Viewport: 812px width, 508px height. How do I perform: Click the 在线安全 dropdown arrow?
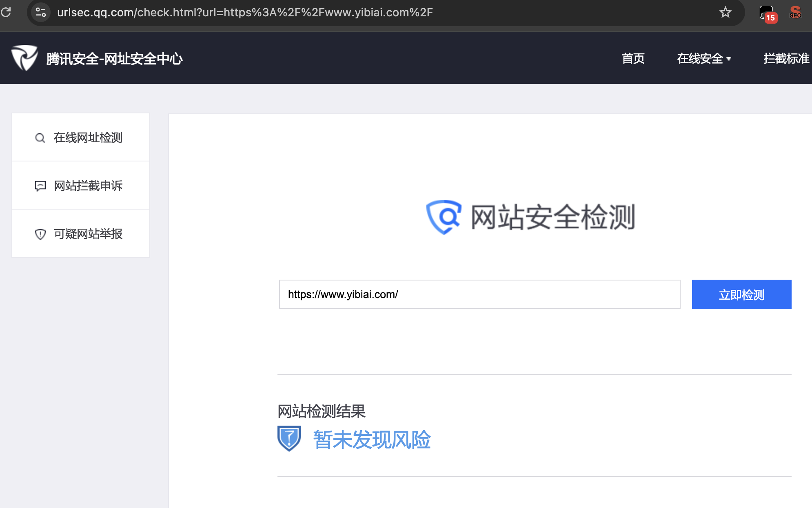pyautogui.click(x=729, y=59)
